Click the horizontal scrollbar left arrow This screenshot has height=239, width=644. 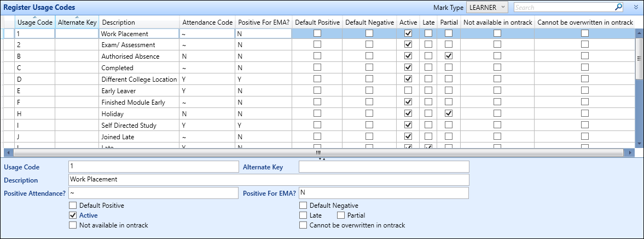(7, 152)
